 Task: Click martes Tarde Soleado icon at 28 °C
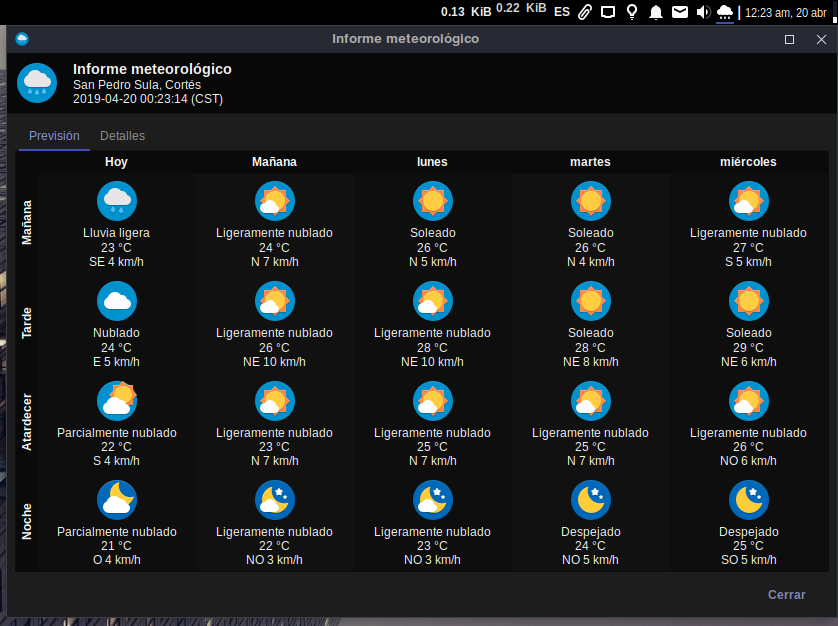tap(591, 301)
